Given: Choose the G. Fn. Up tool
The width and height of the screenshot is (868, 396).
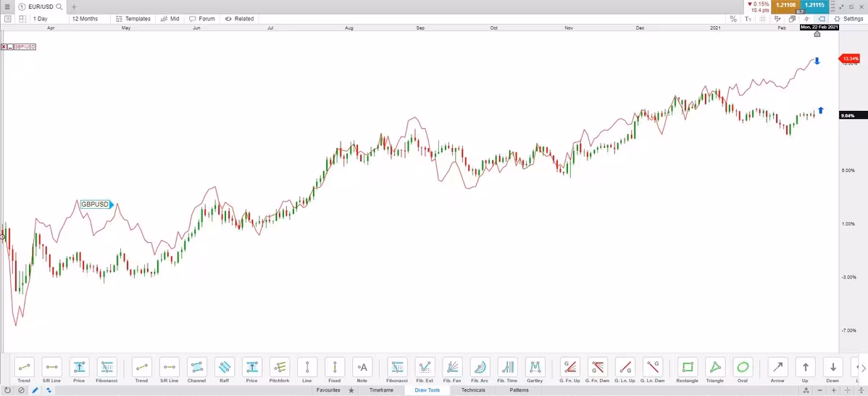Looking at the screenshot, I should (569, 367).
